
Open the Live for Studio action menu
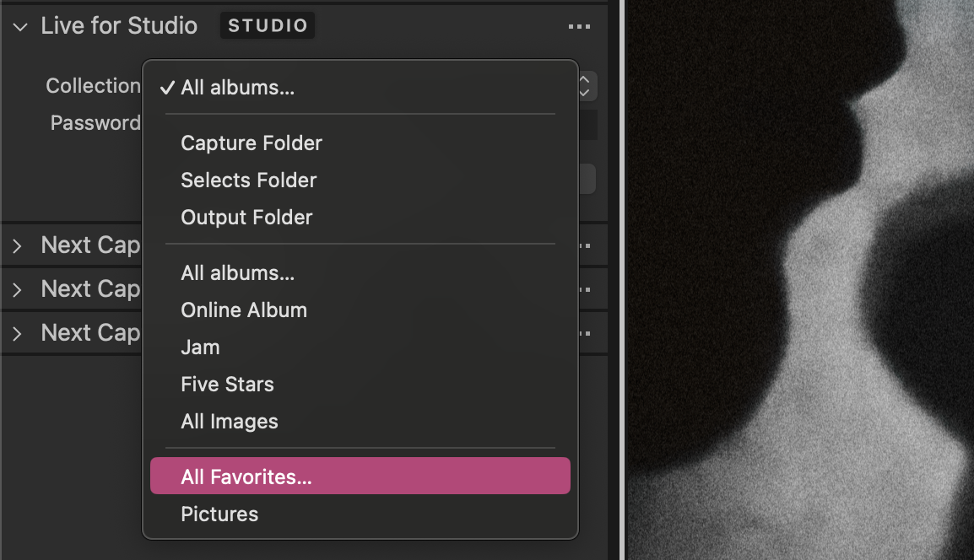[580, 26]
